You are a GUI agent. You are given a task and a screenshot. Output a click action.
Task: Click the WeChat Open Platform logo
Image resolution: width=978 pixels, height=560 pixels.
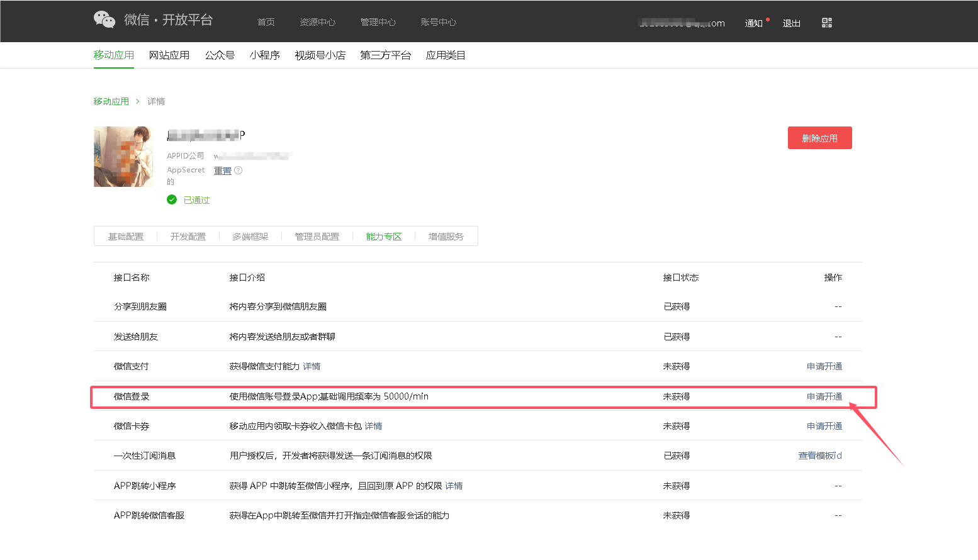[153, 20]
